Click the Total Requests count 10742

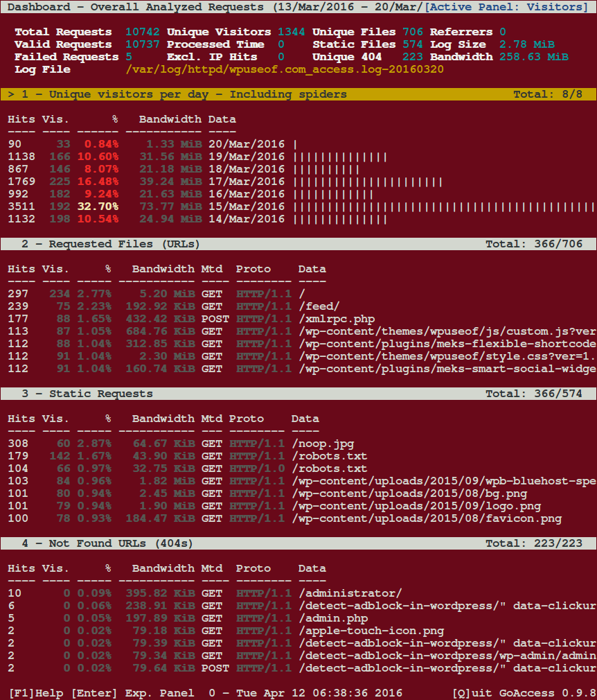142,31
